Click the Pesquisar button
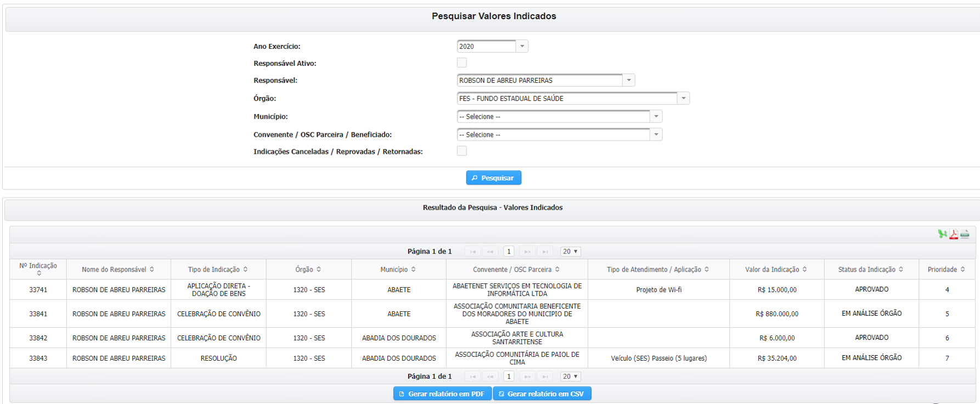 click(x=493, y=178)
